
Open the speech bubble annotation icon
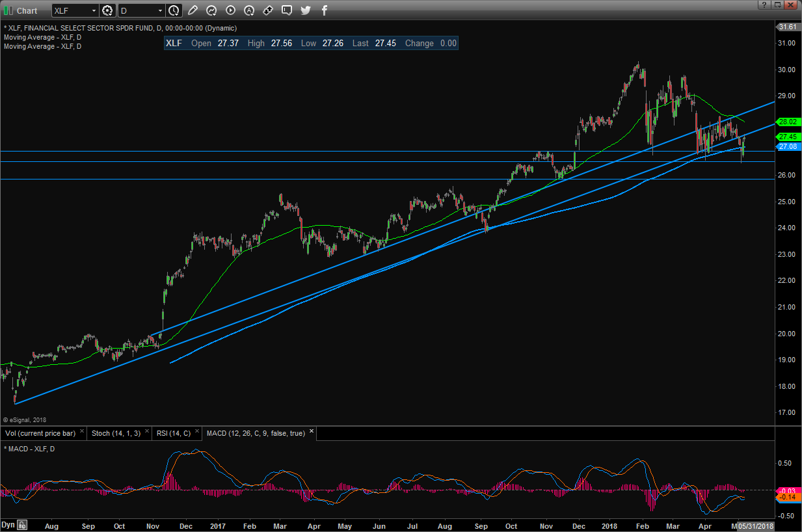[287, 10]
